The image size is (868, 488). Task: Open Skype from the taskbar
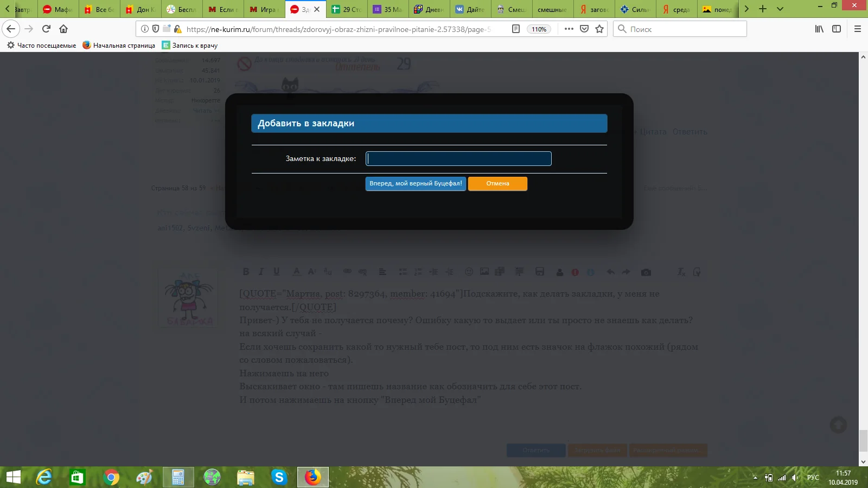click(279, 477)
